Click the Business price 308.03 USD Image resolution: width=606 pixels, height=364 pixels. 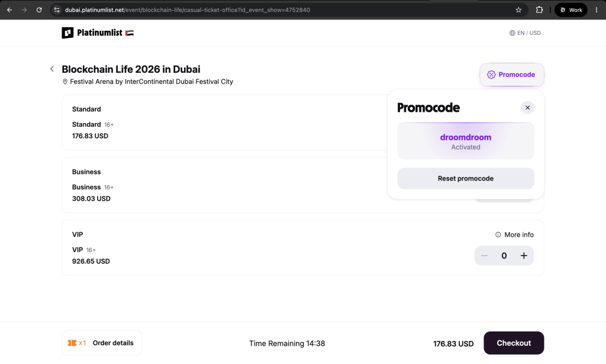click(x=91, y=199)
